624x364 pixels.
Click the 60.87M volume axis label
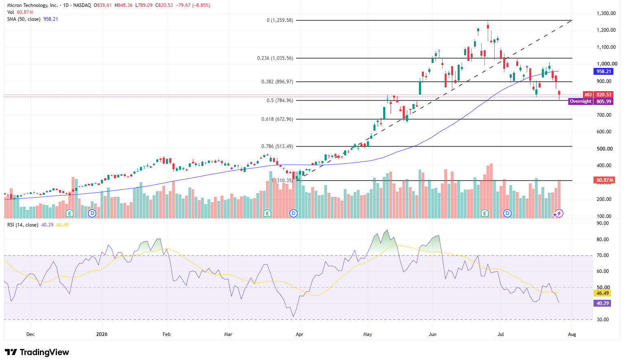(604, 180)
